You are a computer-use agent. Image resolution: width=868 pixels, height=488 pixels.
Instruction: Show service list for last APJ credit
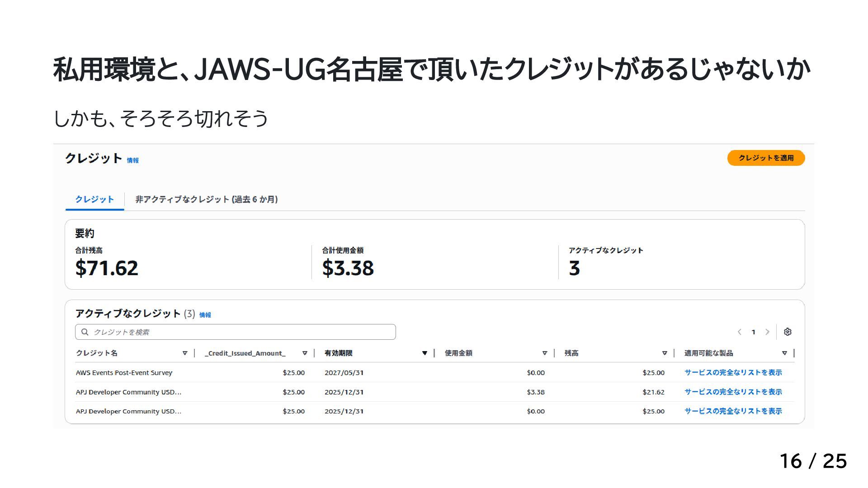[x=733, y=411]
